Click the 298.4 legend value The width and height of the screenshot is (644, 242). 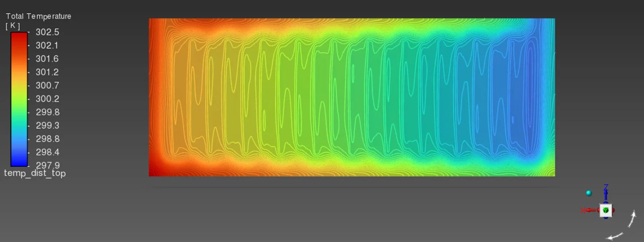pos(48,152)
